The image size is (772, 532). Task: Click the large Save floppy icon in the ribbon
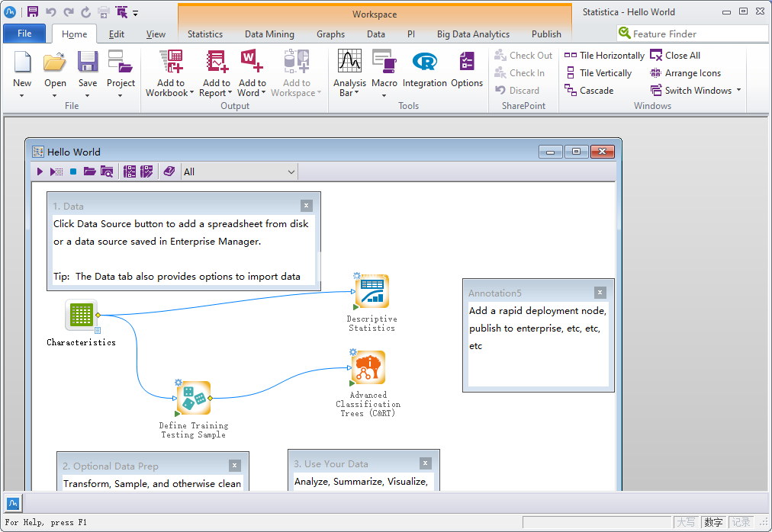(x=88, y=62)
